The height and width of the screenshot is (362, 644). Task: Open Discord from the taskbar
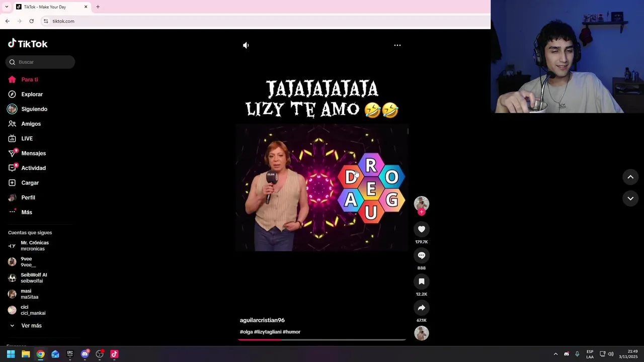coord(85,354)
